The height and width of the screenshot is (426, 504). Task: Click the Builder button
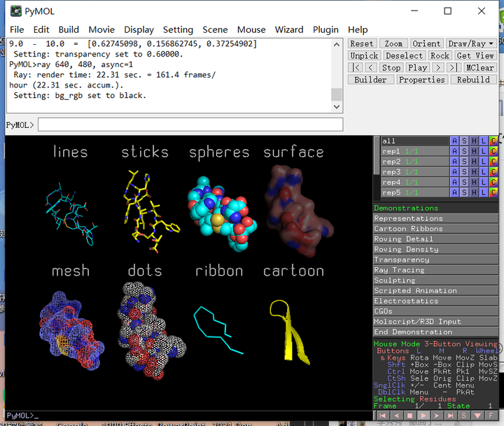(370, 80)
